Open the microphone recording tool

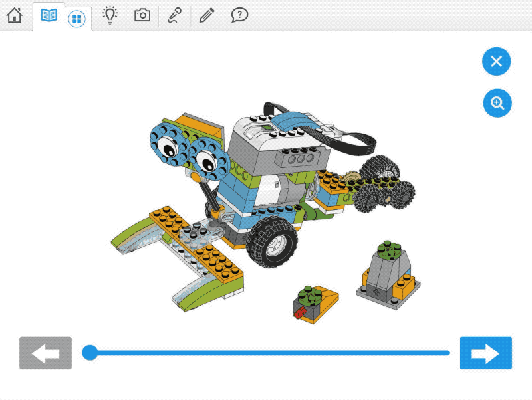pos(175,15)
